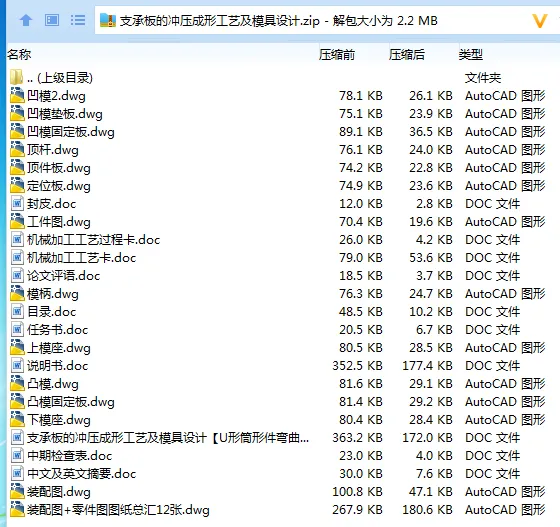The width and height of the screenshot is (560, 527).
Task: Select the 下模座.dwg file icon
Action: (17, 419)
